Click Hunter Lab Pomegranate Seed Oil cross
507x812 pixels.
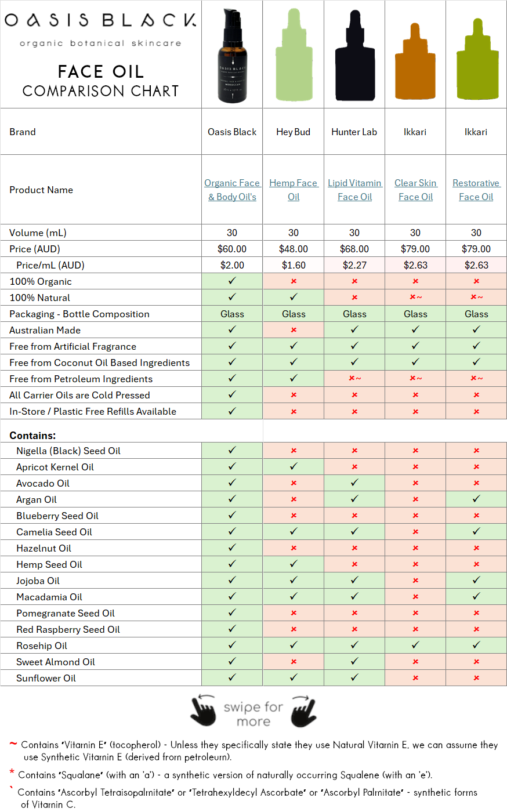point(354,613)
